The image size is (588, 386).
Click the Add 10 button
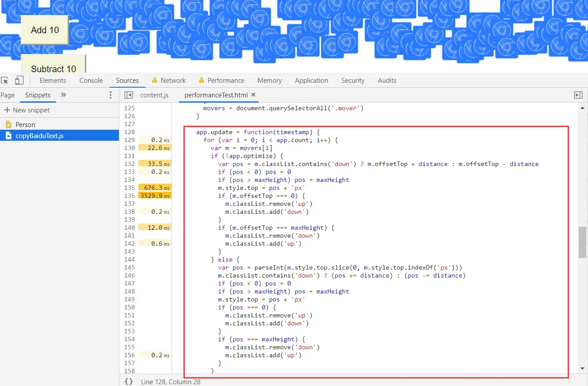click(45, 30)
